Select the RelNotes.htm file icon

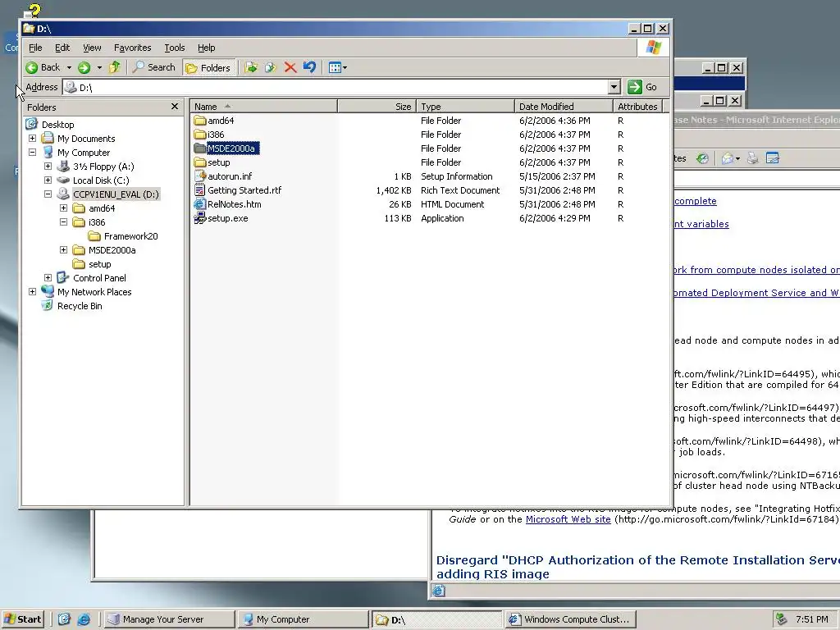(200, 204)
